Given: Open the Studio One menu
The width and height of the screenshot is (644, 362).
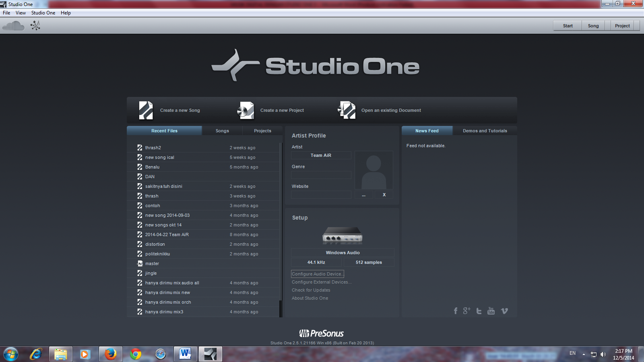Looking at the screenshot, I should pyautogui.click(x=43, y=13).
